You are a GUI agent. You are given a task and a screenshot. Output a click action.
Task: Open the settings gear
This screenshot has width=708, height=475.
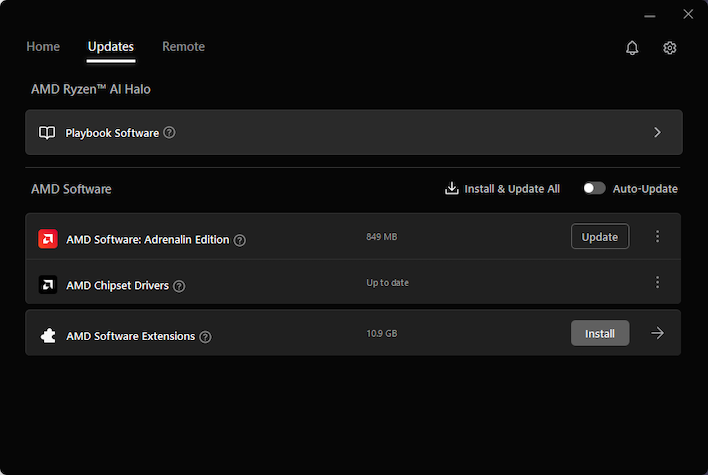[x=670, y=47]
